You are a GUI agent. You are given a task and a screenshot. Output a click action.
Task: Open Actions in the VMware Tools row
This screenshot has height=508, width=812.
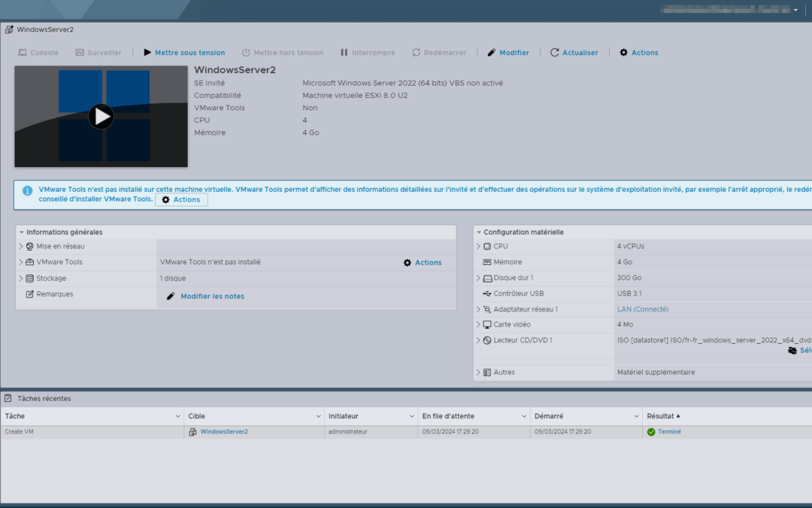coord(423,263)
